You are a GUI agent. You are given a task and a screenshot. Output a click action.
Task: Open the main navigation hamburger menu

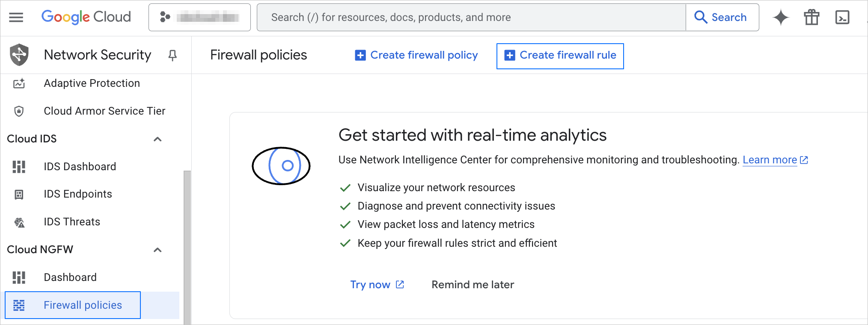(16, 18)
